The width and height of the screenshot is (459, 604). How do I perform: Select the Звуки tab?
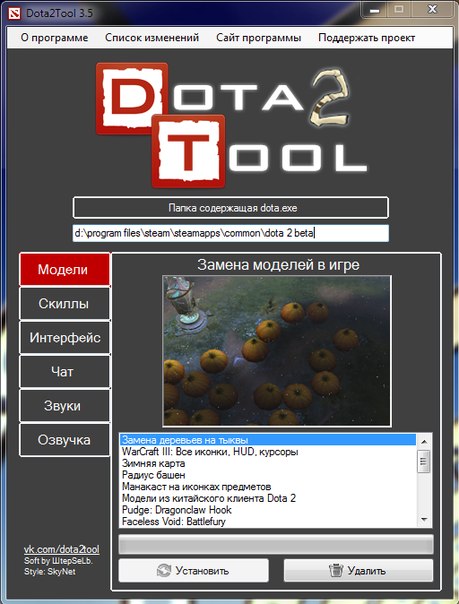[x=64, y=406]
